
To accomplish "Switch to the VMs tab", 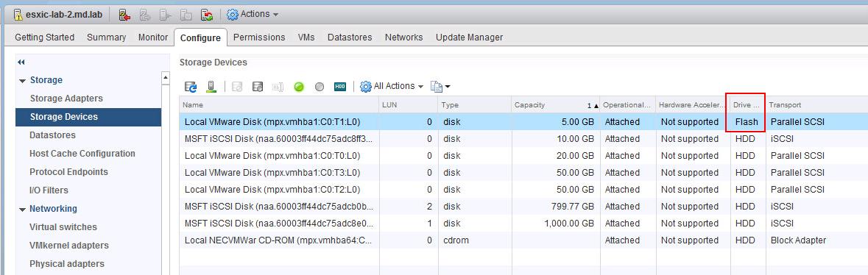I will pos(306,37).
